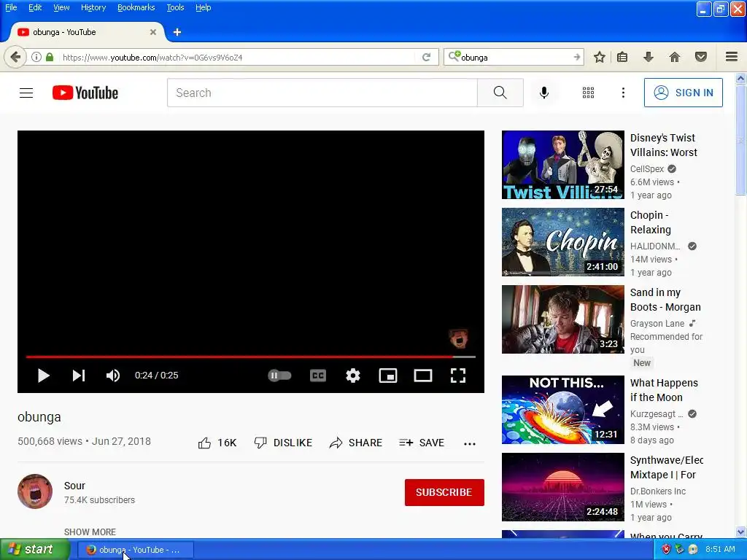Reload the page
The height and width of the screenshot is (560, 747).
tap(426, 58)
